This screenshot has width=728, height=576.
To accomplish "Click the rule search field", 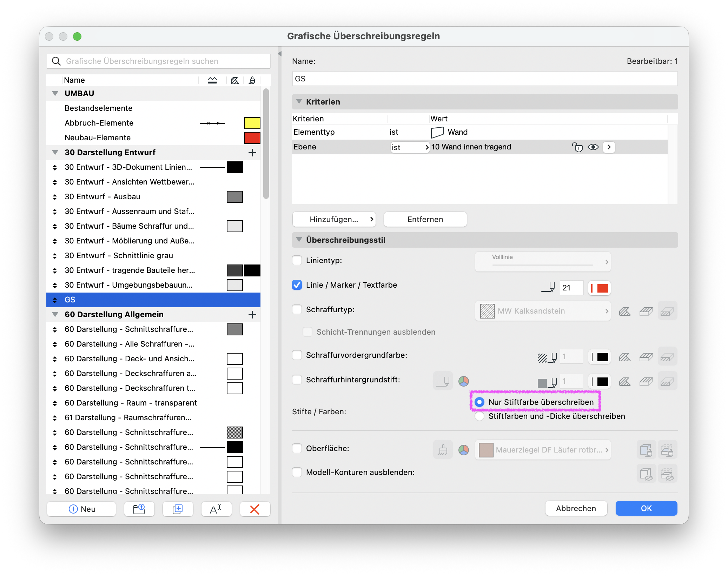I will pyautogui.click(x=159, y=61).
